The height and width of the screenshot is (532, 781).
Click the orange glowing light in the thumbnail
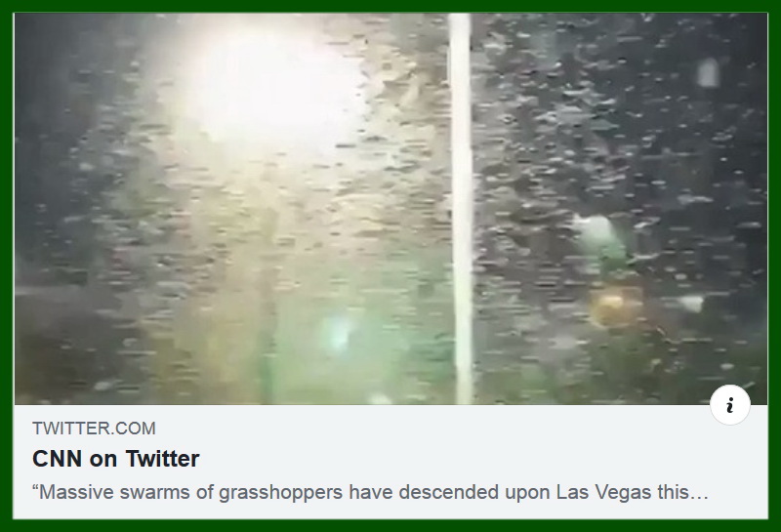612,305
